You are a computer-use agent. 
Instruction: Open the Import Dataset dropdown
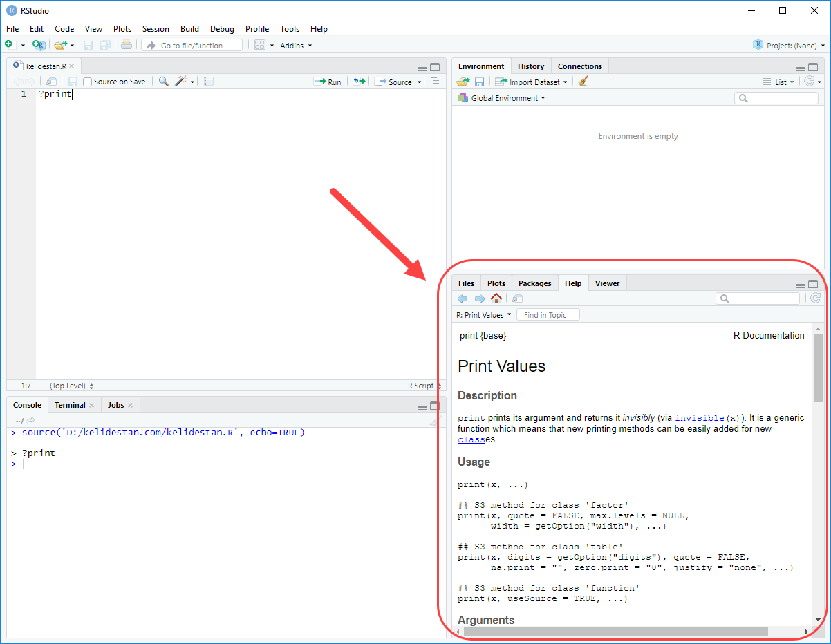[531, 82]
